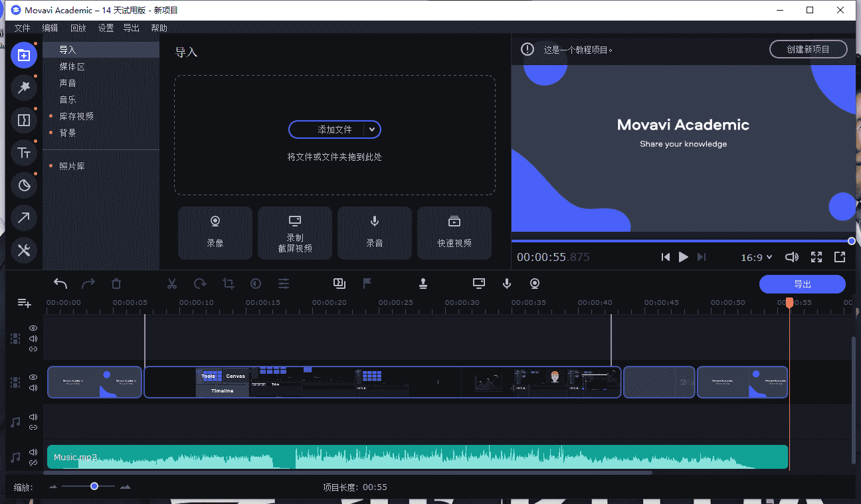861x504 pixels.
Task: Click the info icon beside the tutorial notice
Action: click(527, 49)
